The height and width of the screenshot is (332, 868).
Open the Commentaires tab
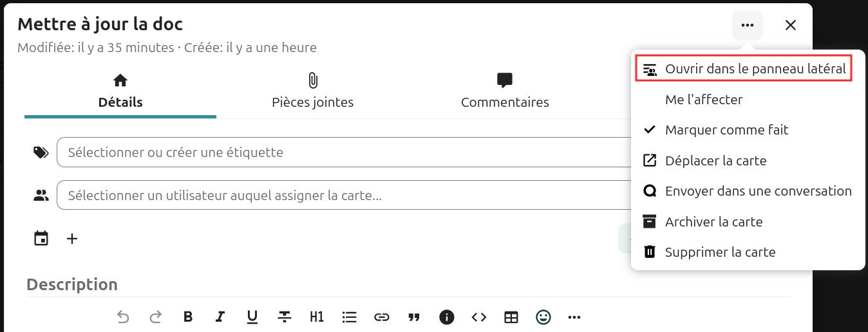point(505,91)
